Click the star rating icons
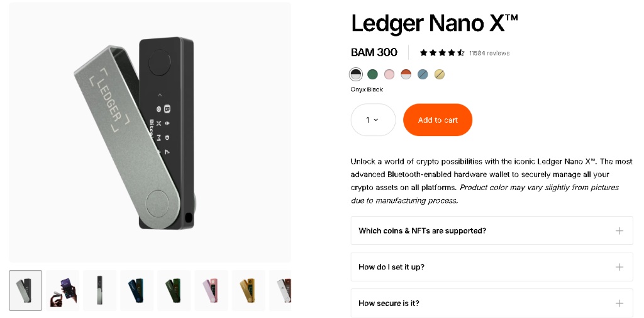 442,53
